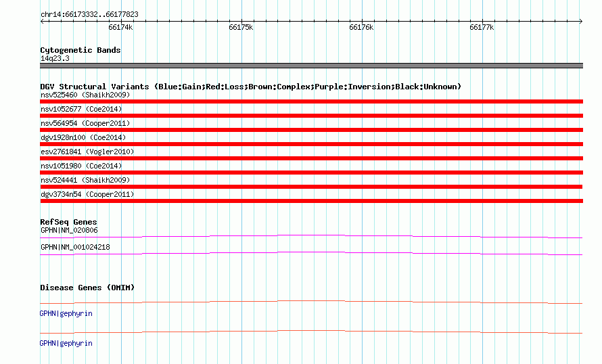Select the Cytogenetic Bands track title
The image size is (602, 364).
pos(80,50)
